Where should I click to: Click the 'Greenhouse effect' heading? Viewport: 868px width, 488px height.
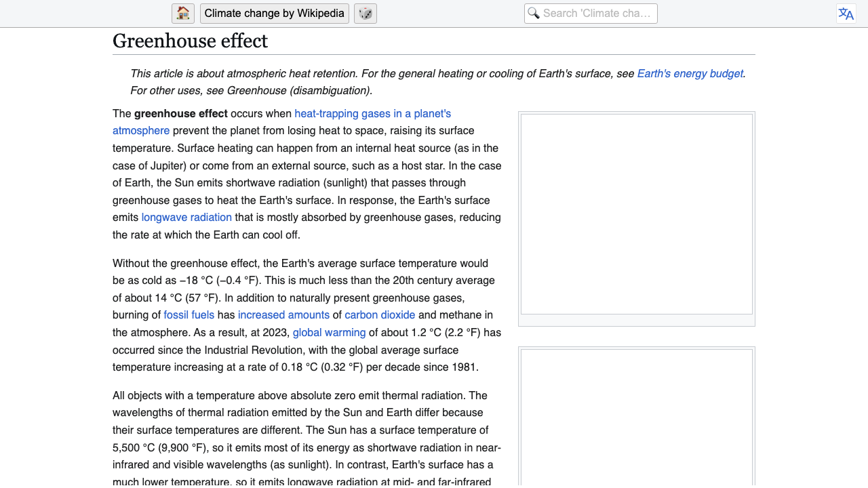(191, 41)
